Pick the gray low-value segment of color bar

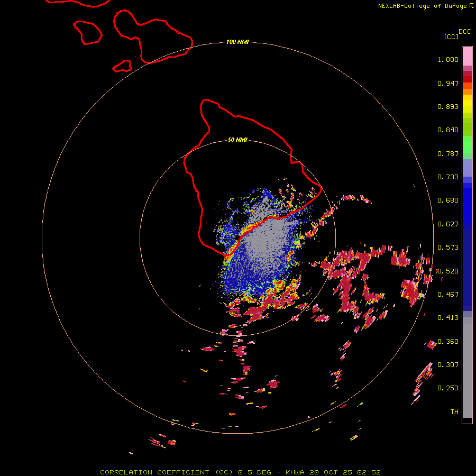click(x=467, y=368)
